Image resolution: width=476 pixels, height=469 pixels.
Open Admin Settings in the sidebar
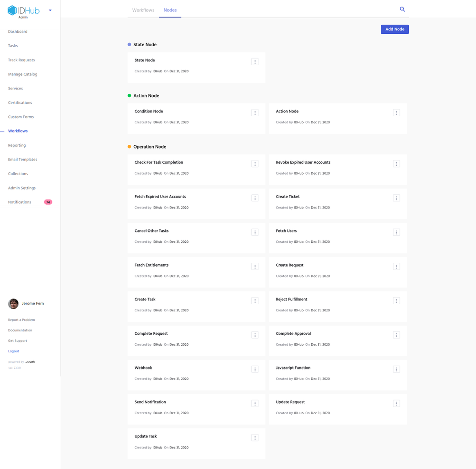tap(21, 188)
